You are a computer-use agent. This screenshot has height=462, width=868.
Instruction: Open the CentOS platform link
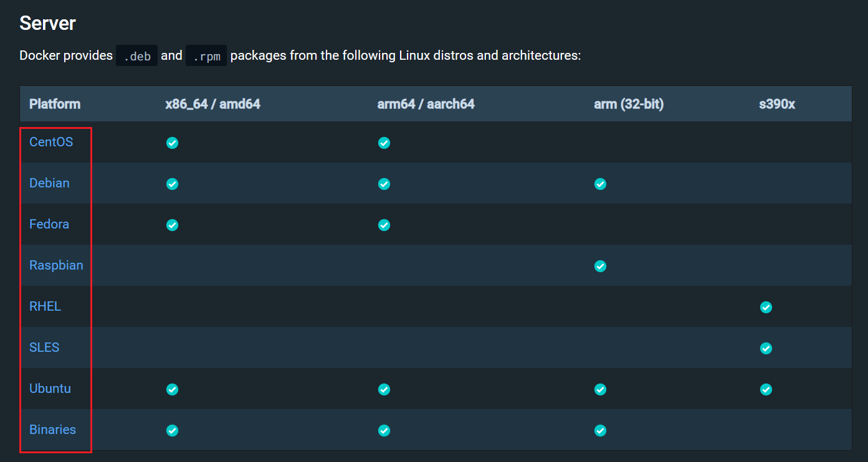51,142
